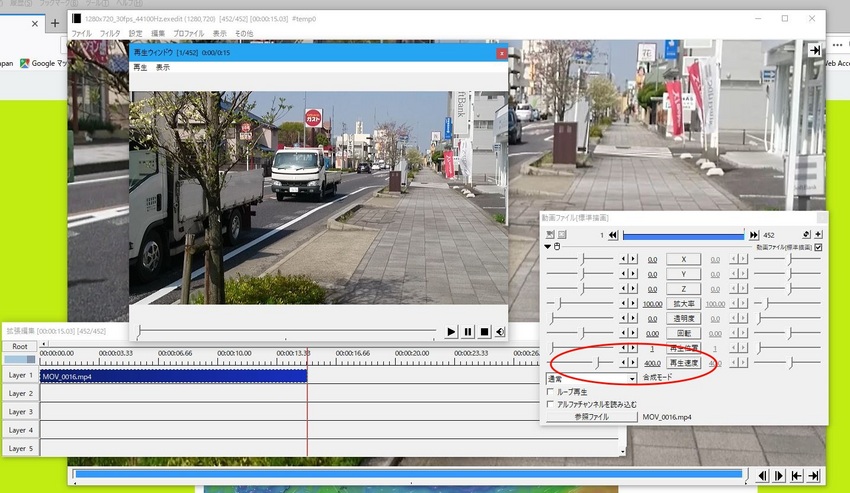Enable the ループ再生 checkbox
Image resolution: width=850 pixels, height=493 pixels.
pyautogui.click(x=550, y=391)
